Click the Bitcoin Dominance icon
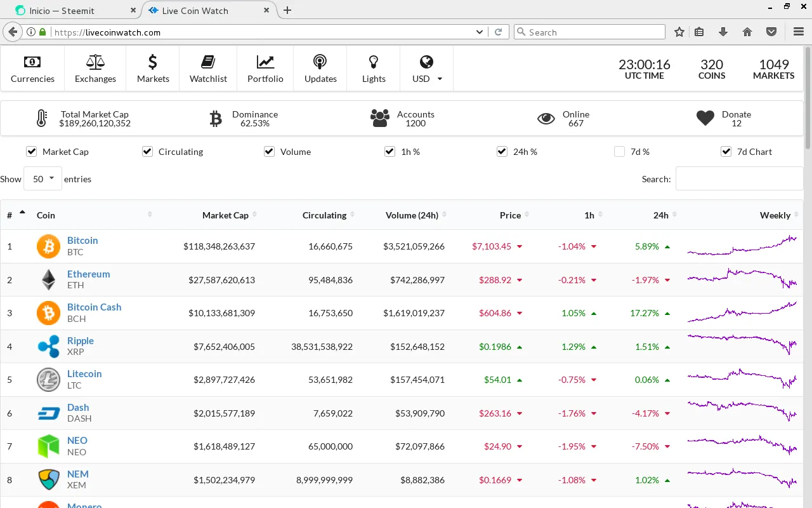 point(216,118)
